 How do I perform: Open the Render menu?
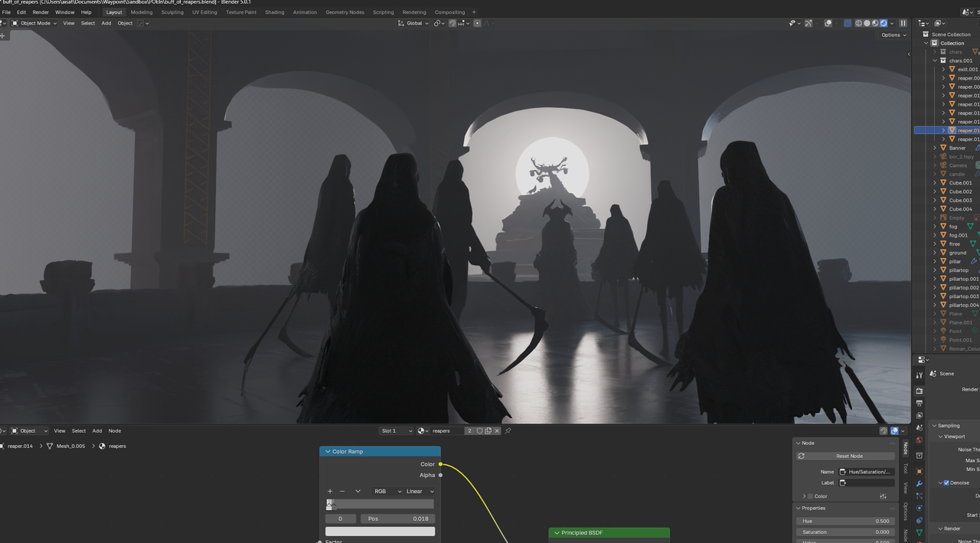point(41,12)
